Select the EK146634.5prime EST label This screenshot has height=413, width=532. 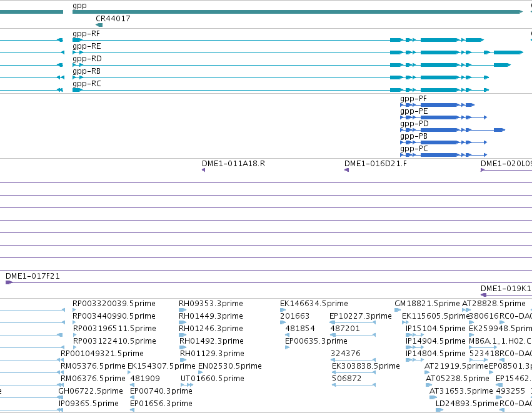pos(314,304)
